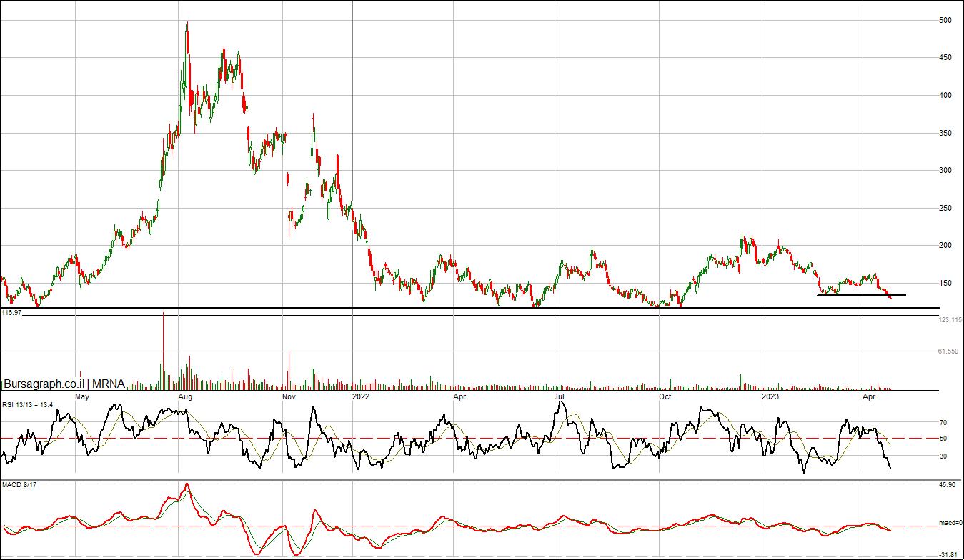Click the 123,115 volume axis label
The height and width of the screenshot is (560, 964).
coord(950,320)
